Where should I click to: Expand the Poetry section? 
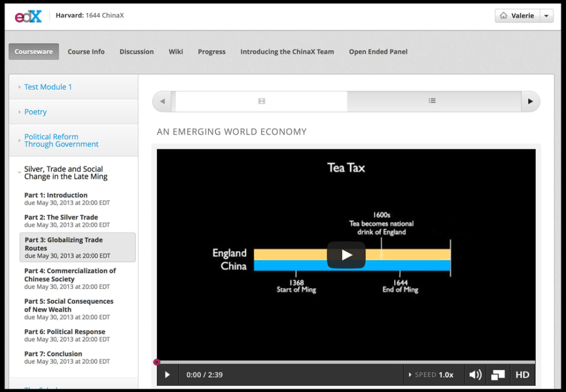tap(35, 112)
